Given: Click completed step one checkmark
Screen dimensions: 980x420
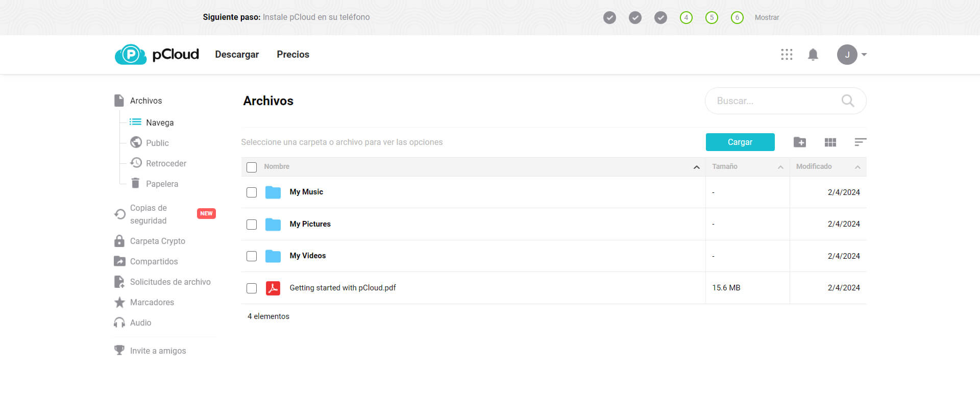Looking at the screenshot, I should coord(609,18).
